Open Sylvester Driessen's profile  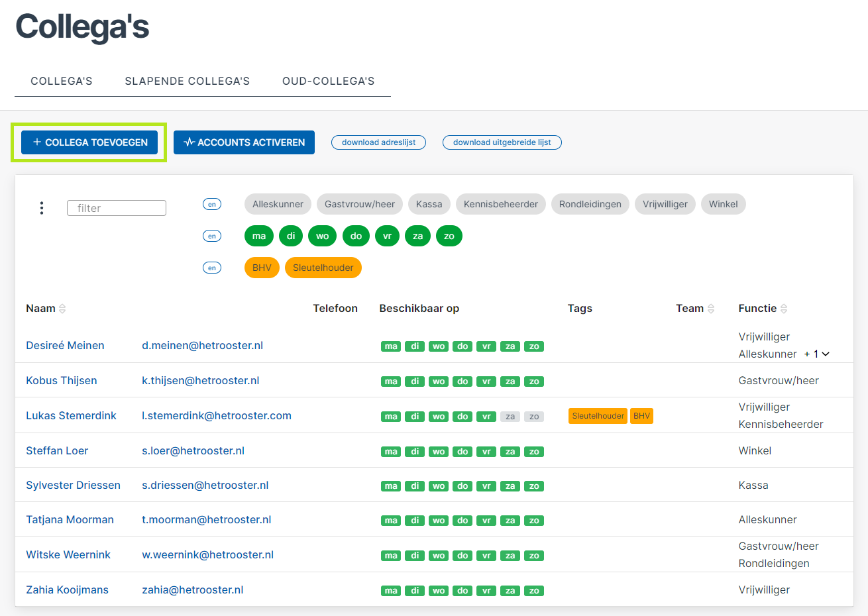pyautogui.click(x=73, y=485)
